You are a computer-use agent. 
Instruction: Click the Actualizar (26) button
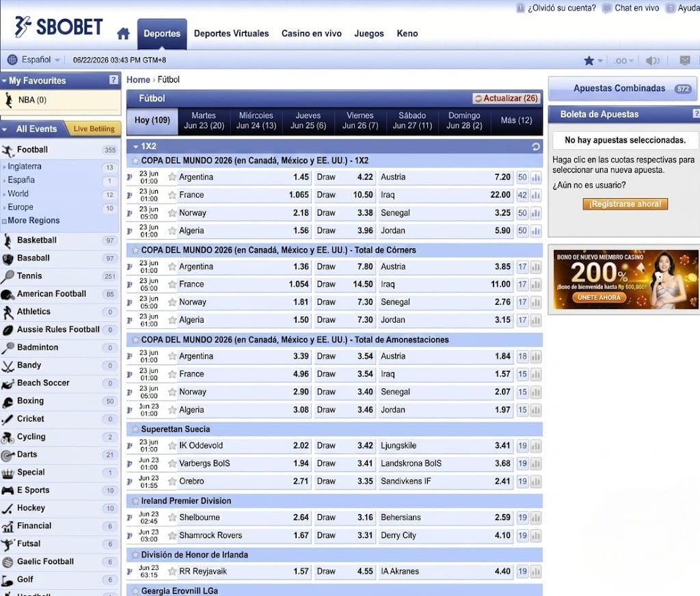(x=506, y=98)
